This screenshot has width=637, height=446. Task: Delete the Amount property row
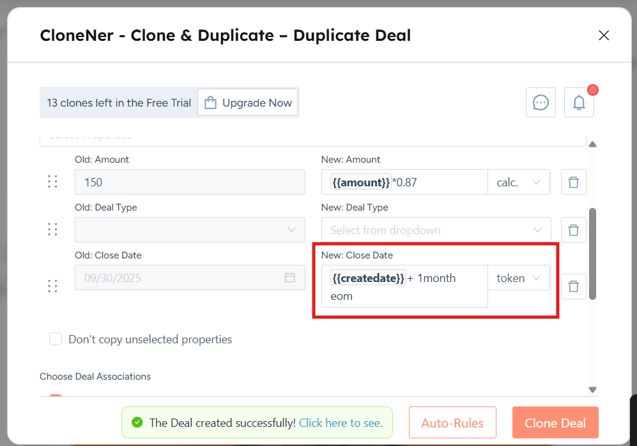[574, 182]
